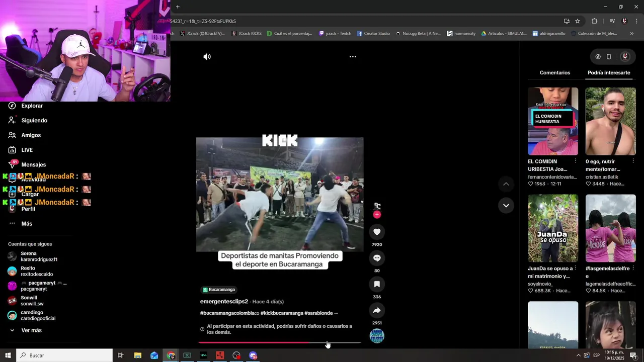This screenshot has height=362, width=644.
Task: Open File Explorer from taskbar
Action: click(137, 355)
